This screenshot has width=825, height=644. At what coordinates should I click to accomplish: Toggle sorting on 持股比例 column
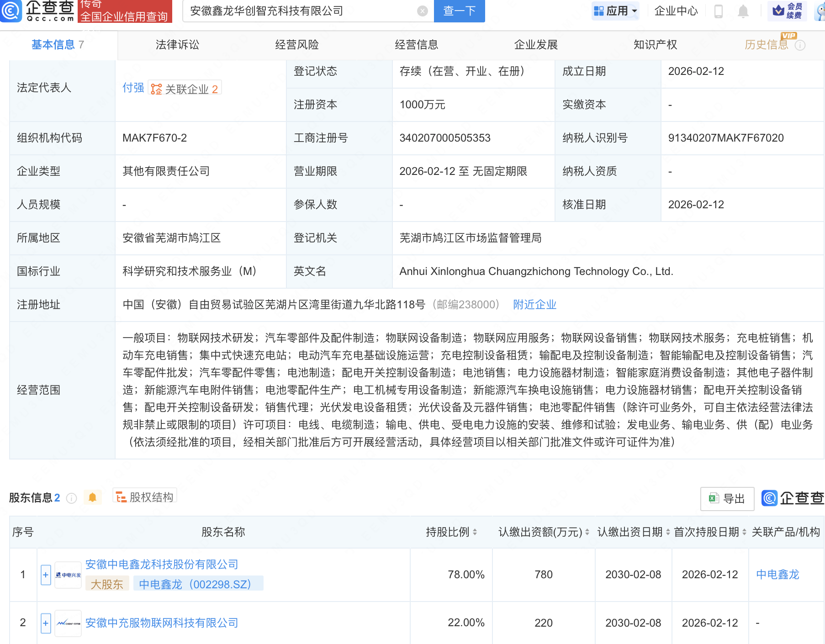point(475,532)
